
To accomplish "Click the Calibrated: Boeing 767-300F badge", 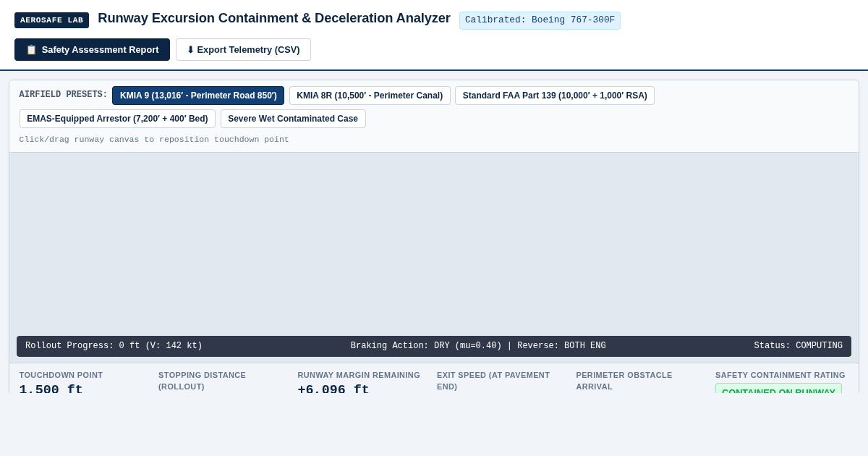I will coord(540,20).
